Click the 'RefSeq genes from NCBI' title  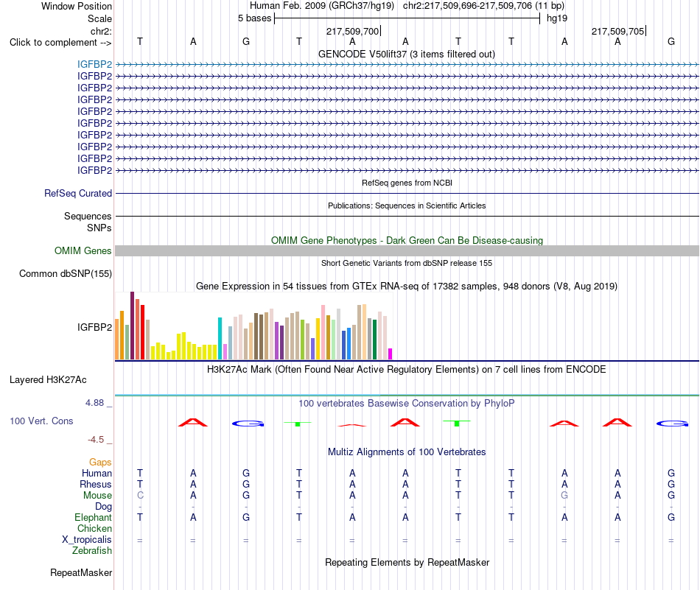[x=407, y=183]
